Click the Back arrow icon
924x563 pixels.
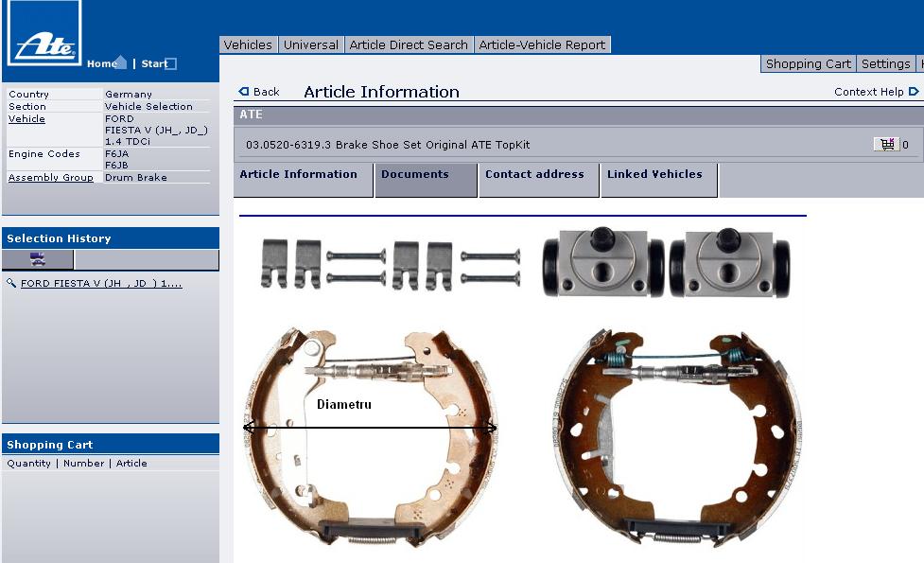[x=244, y=92]
